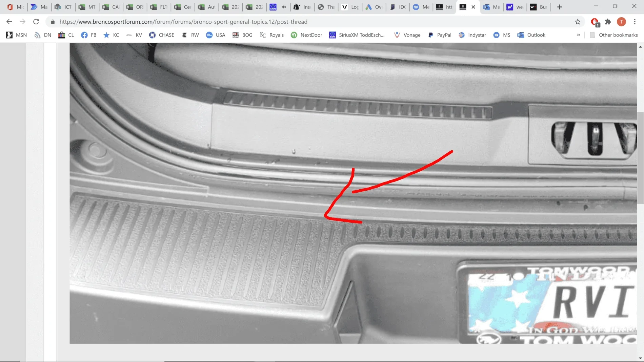Viewport: 644px width, 362px height.
Task: Bookmark this page with the star icon
Action: coord(578,22)
